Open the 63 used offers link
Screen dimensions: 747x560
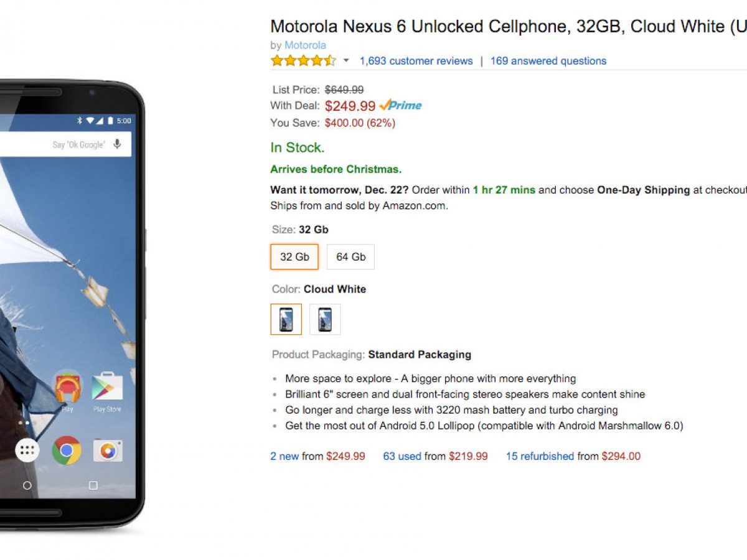coord(402,456)
